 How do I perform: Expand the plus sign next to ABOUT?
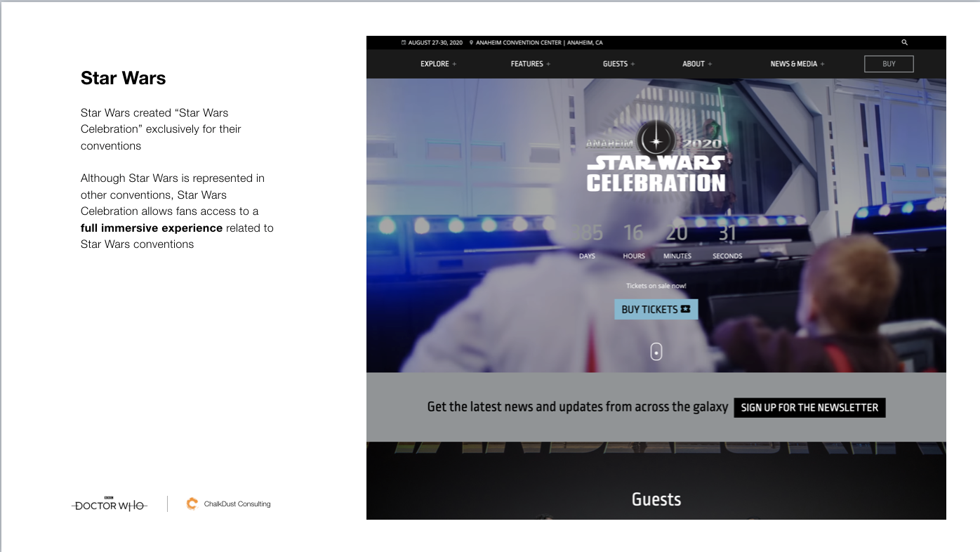tap(710, 64)
